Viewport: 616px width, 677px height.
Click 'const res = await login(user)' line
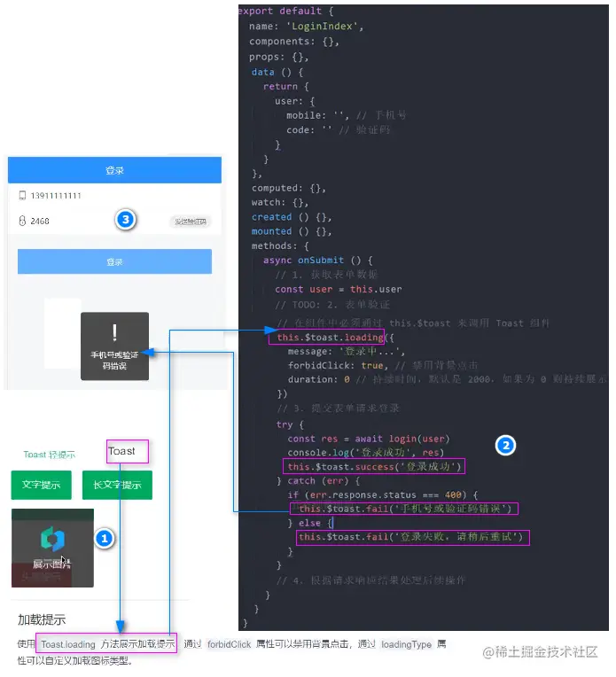click(x=369, y=439)
